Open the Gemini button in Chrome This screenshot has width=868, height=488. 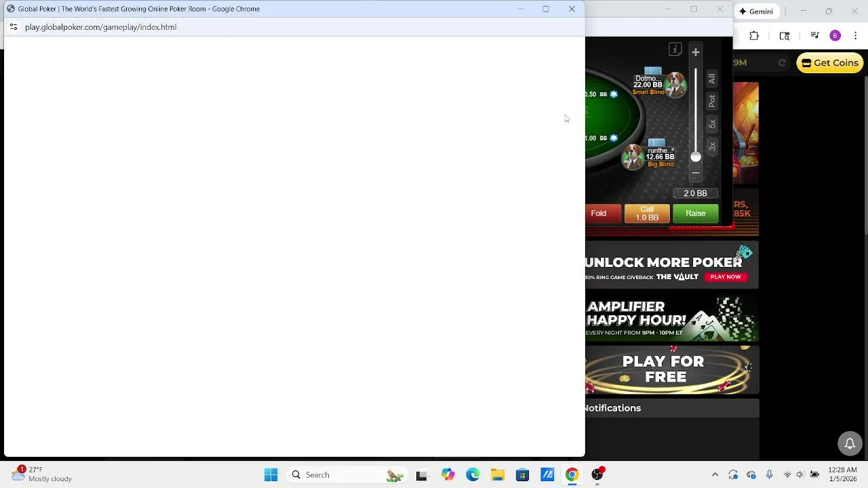756,12
